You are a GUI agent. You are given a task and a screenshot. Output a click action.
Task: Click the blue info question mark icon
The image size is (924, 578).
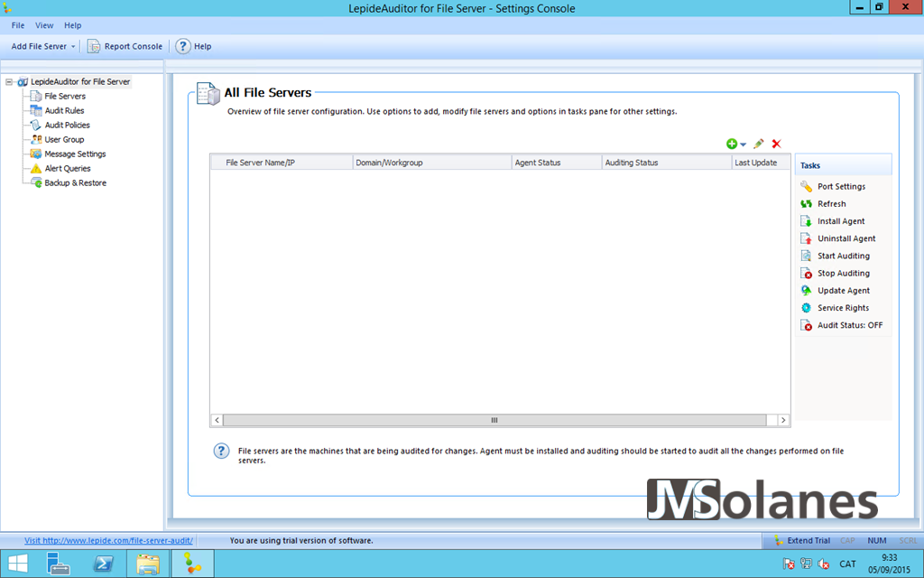click(x=221, y=452)
